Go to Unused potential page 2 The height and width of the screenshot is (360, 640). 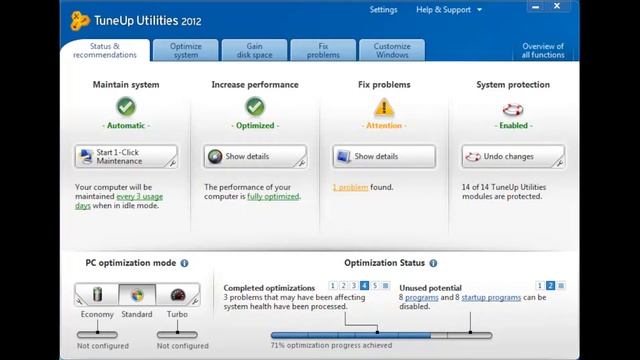pyautogui.click(x=550, y=286)
